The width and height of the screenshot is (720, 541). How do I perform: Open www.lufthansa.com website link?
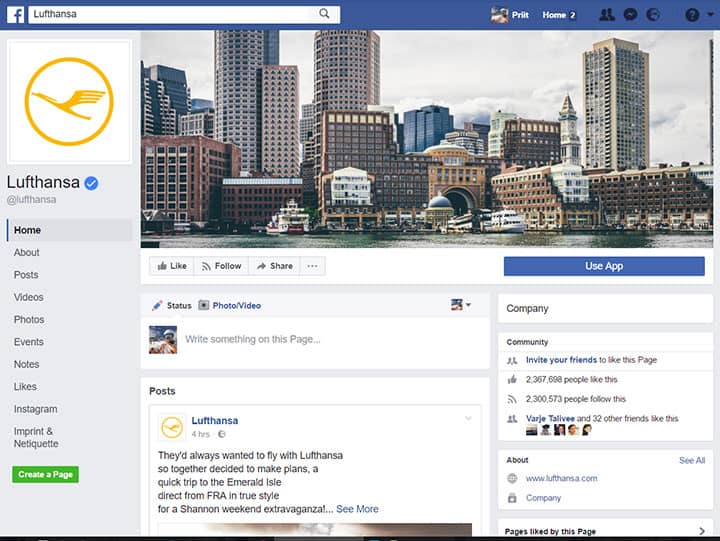click(x=561, y=479)
